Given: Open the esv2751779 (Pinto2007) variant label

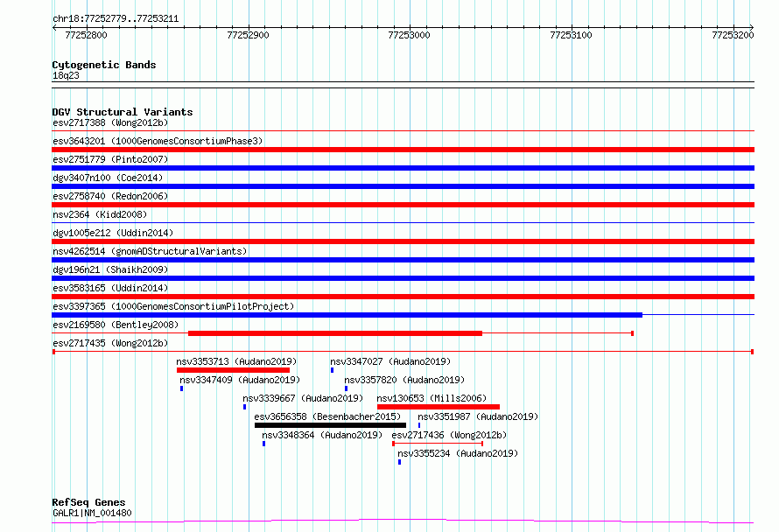Looking at the screenshot, I should 110,159.
